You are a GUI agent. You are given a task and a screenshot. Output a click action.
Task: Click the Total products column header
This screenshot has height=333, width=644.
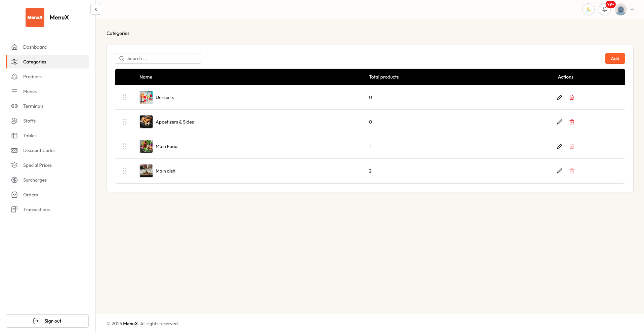point(384,77)
